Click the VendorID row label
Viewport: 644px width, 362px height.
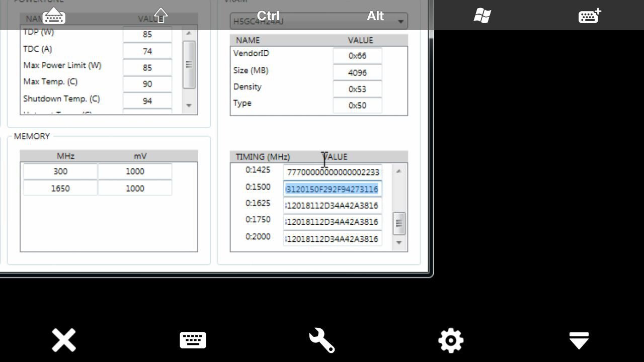pyautogui.click(x=251, y=53)
